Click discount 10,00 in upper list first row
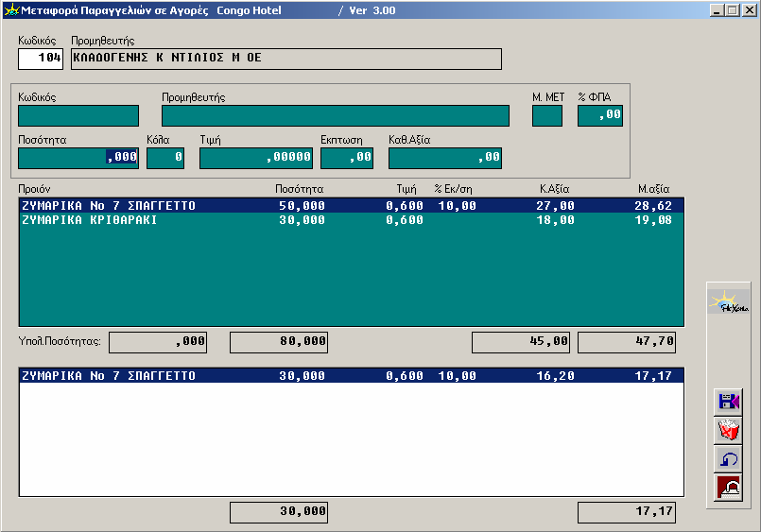 pos(458,206)
